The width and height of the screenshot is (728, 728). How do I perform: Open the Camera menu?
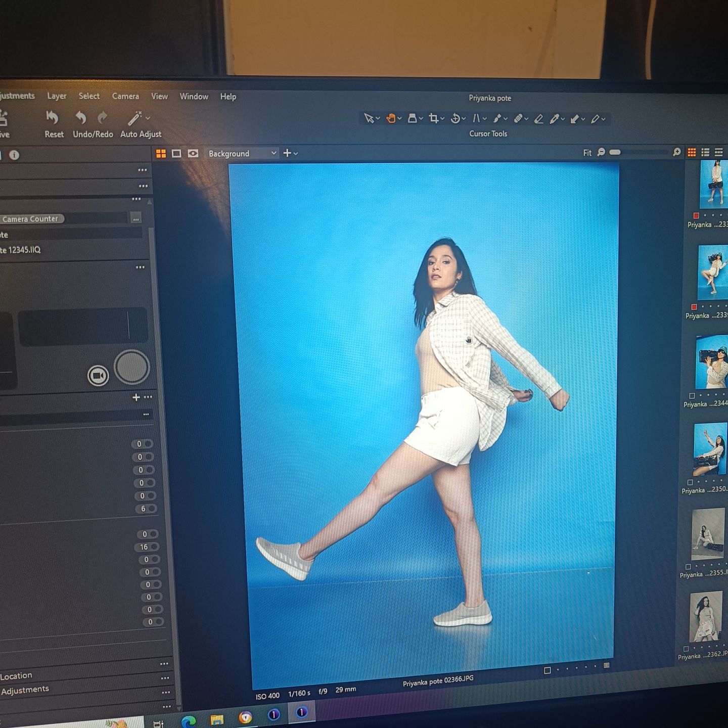[x=125, y=96]
